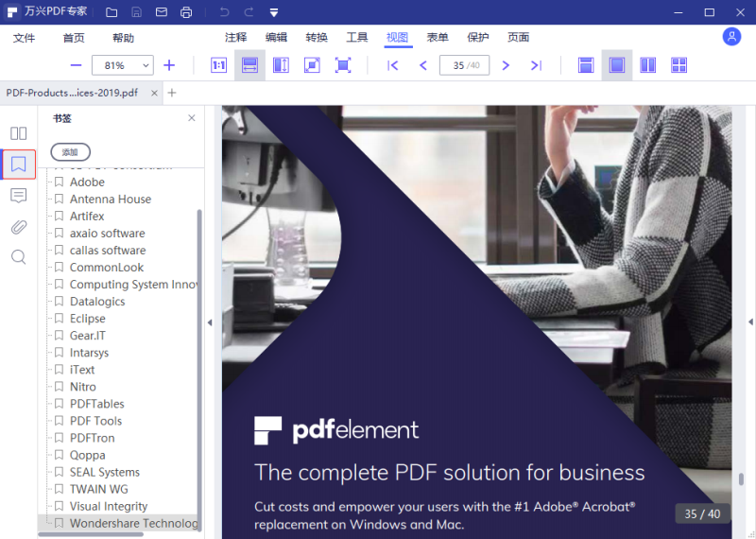756x539 pixels.
Task: Send the document by email icon
Action: click(x=161, y=12)
